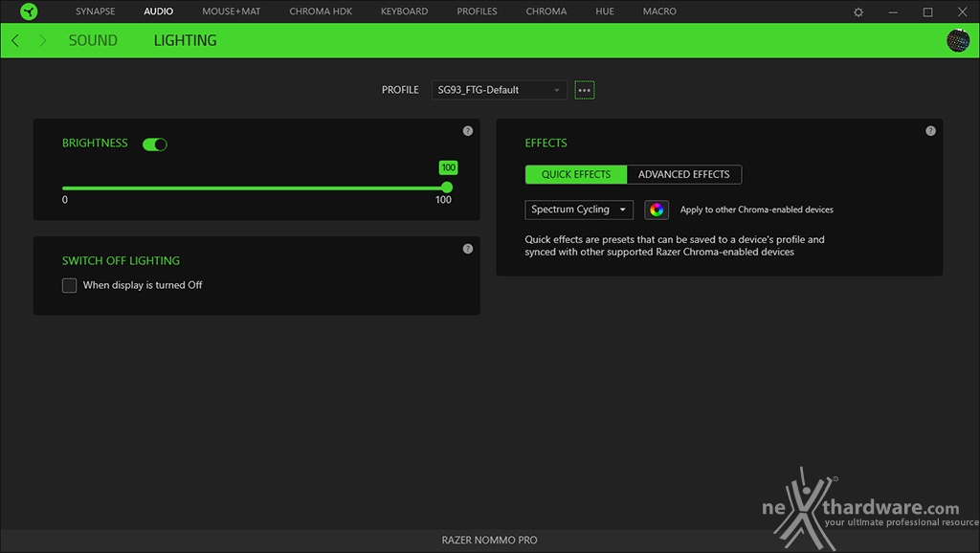Close the Synapse window

pyautogui.click(x=963, y=11)
